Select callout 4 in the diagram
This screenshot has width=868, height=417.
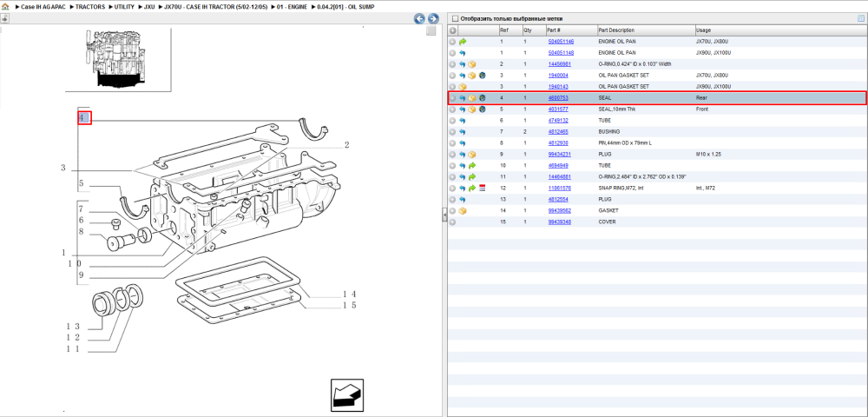point(84,118)
